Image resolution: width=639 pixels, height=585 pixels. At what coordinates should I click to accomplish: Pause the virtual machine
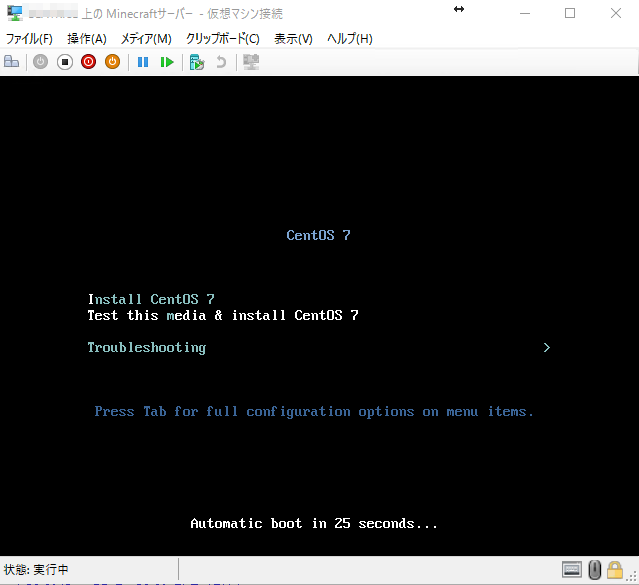point(143,62)
